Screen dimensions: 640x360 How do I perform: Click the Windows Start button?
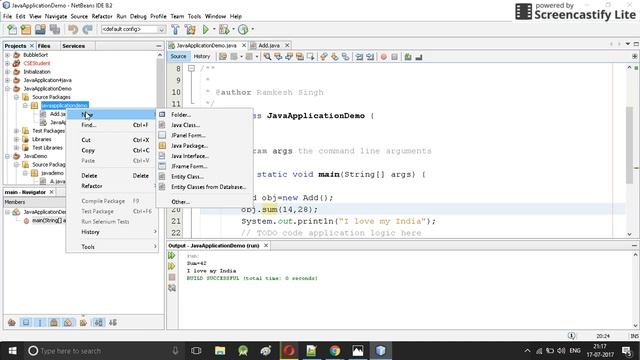point(12,351)
